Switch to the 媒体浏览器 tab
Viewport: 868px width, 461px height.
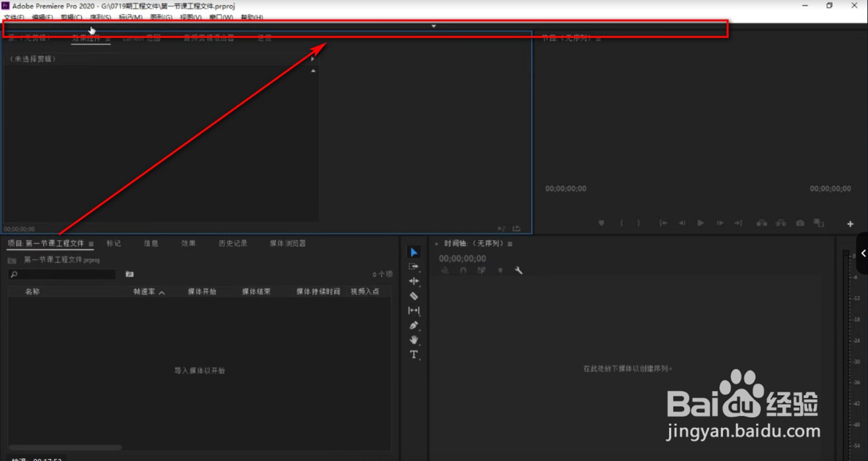click(288, 244)
